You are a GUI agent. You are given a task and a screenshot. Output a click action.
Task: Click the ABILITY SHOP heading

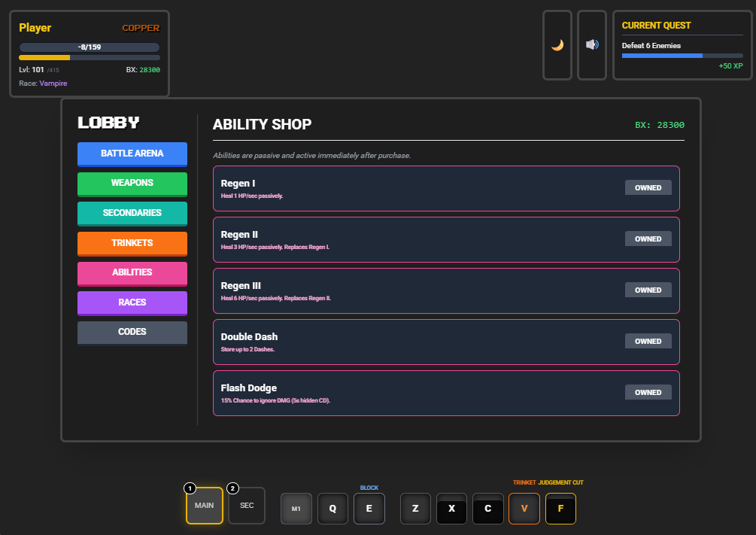click(x=262, y=124)
